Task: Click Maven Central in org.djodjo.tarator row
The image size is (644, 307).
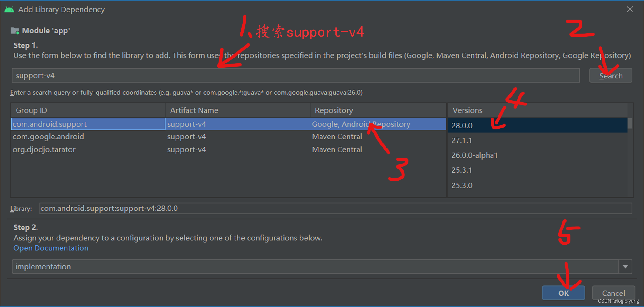Action: [337, 149]
